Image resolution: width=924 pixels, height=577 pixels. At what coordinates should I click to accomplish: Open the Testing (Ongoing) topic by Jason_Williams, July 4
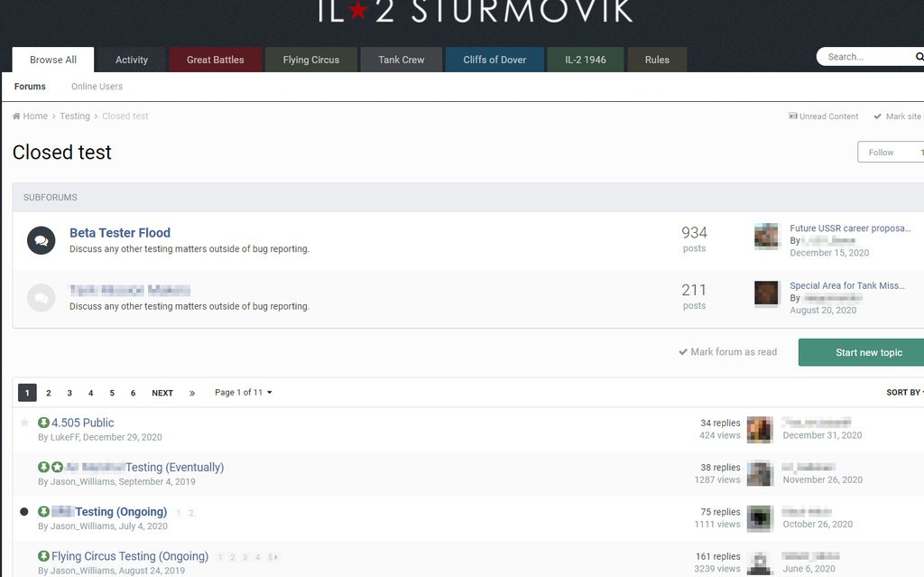(x=109, y=511)
